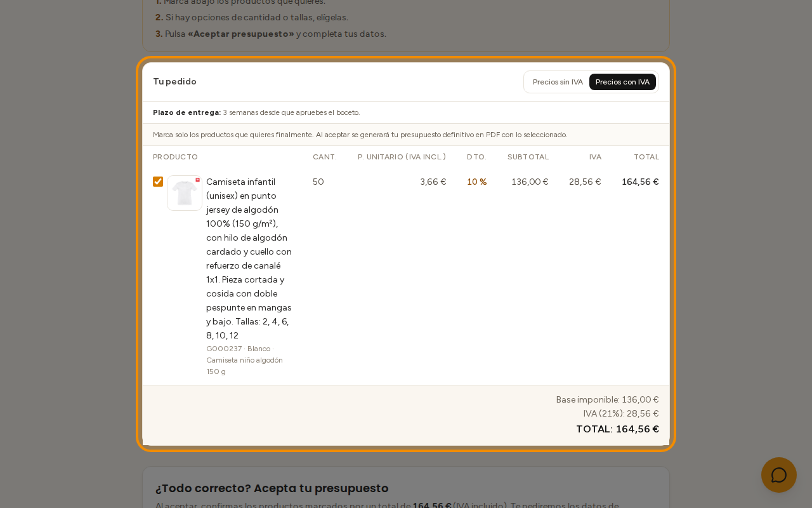Click the Marca solo los productos notice
Viewport: 812px width, 508px height.
click(x=360, y=135)
